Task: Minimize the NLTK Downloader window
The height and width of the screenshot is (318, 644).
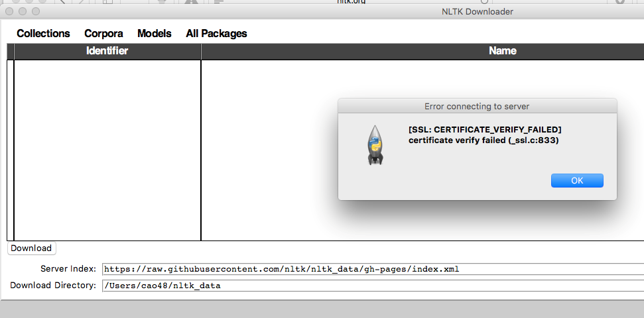Action: (23, 12)
